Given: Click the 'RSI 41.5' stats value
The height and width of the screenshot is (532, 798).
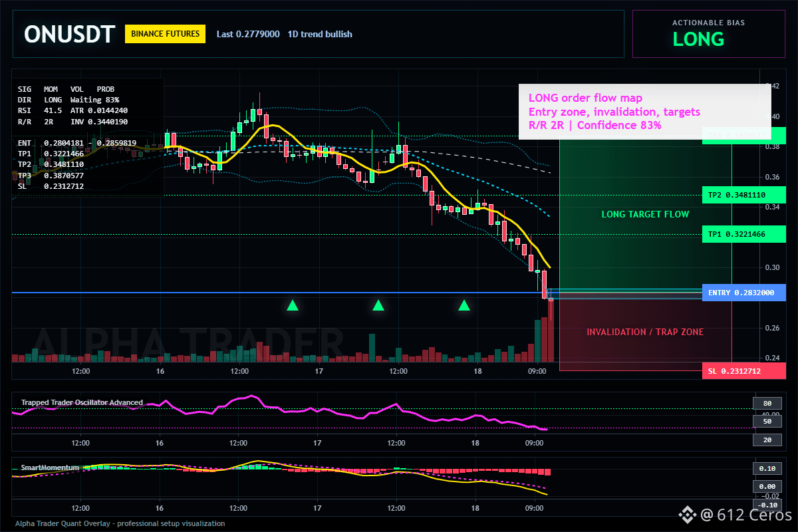Looking at the screenshot, I should coord(40,110).
